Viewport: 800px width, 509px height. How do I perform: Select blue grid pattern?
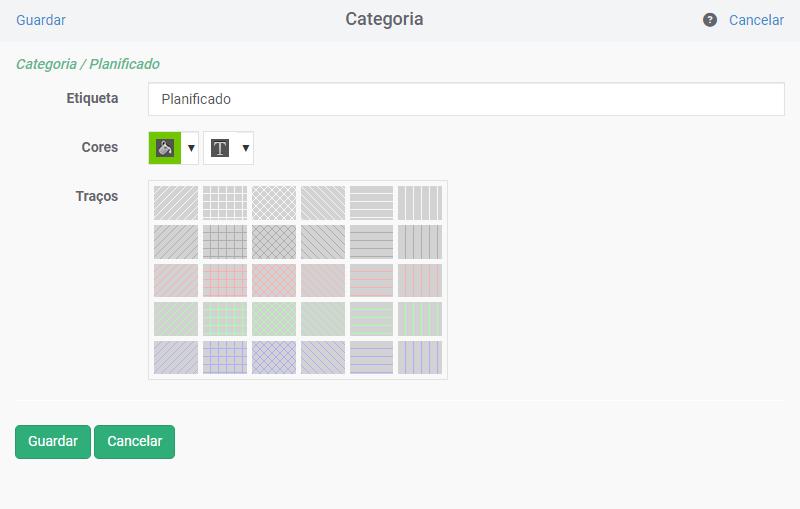(225, 358)
